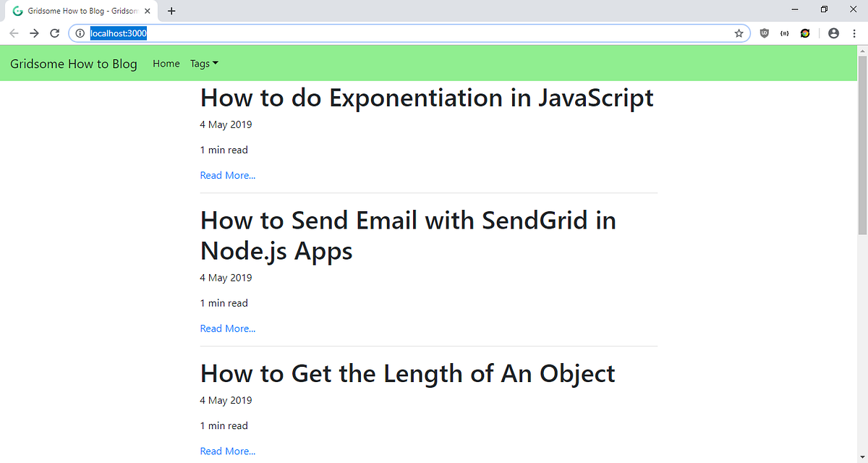Click the How to Get the Length of An Object title
Viewport: 868px width, 463px height.
407,373
